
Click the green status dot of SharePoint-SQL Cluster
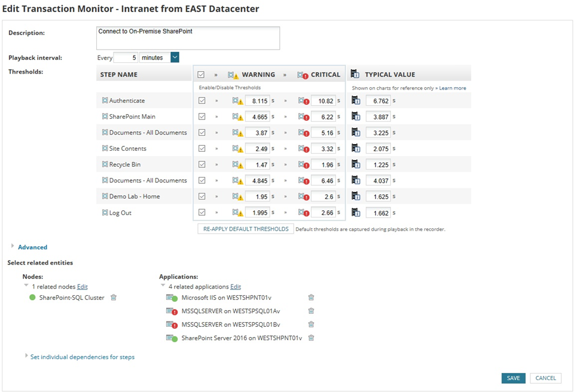32,298
